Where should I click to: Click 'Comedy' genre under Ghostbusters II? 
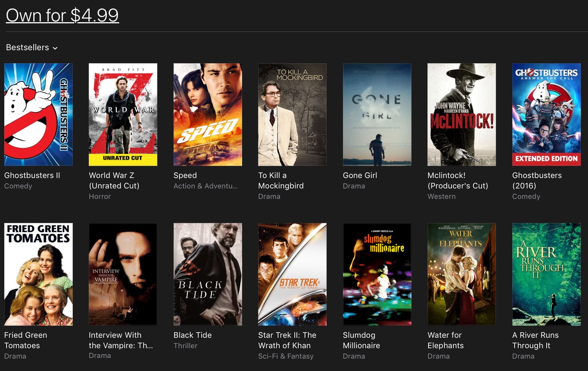click(18, 186)
